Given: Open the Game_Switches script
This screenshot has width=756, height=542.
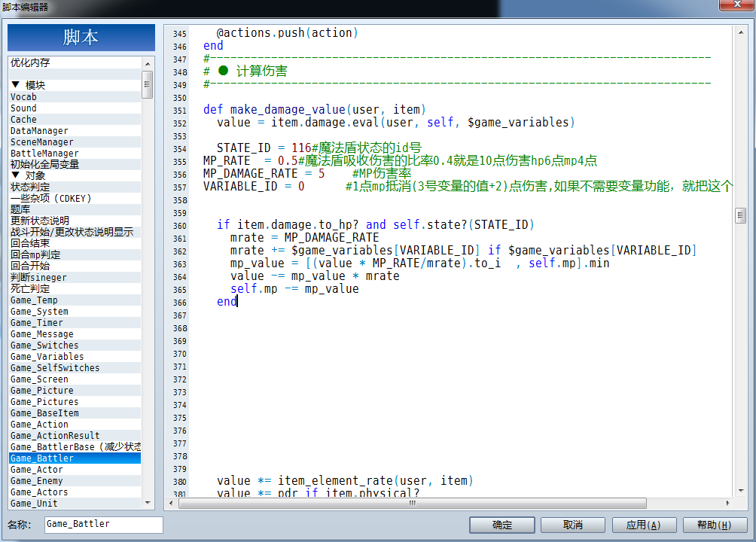Looking at the screenshot, I should click(x=75, y=345).
